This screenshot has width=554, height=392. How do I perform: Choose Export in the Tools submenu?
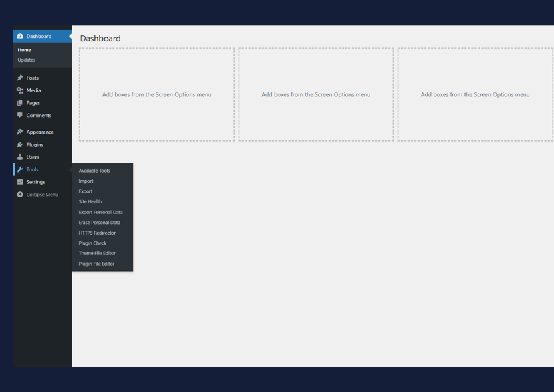tap(86, 191)
